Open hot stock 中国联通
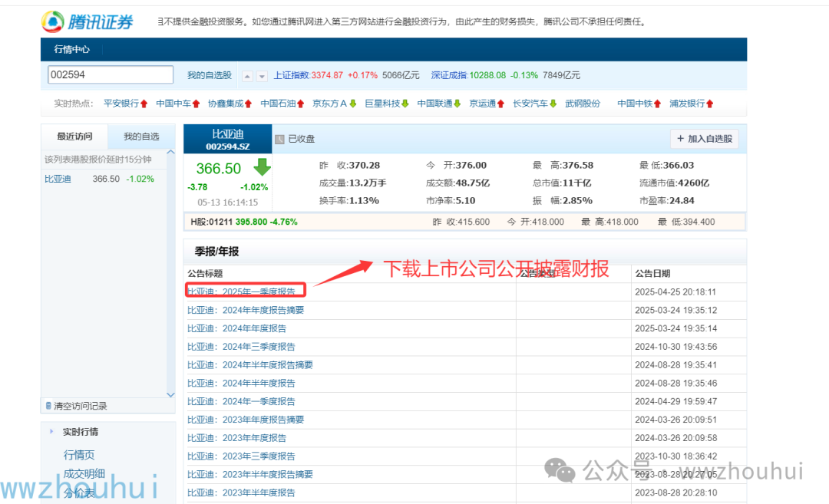This screenshot has height=504, width=829. [434, 104]
